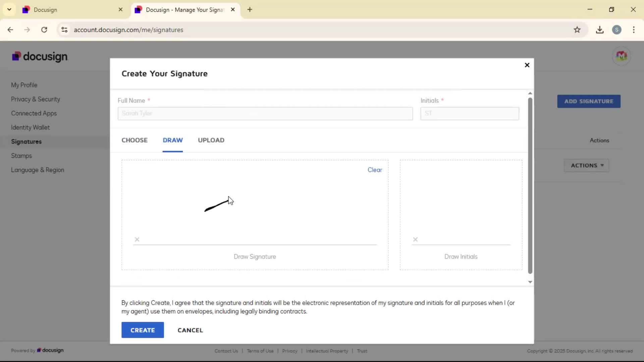Switch to the UPLOAD tab

pos(211,140)
